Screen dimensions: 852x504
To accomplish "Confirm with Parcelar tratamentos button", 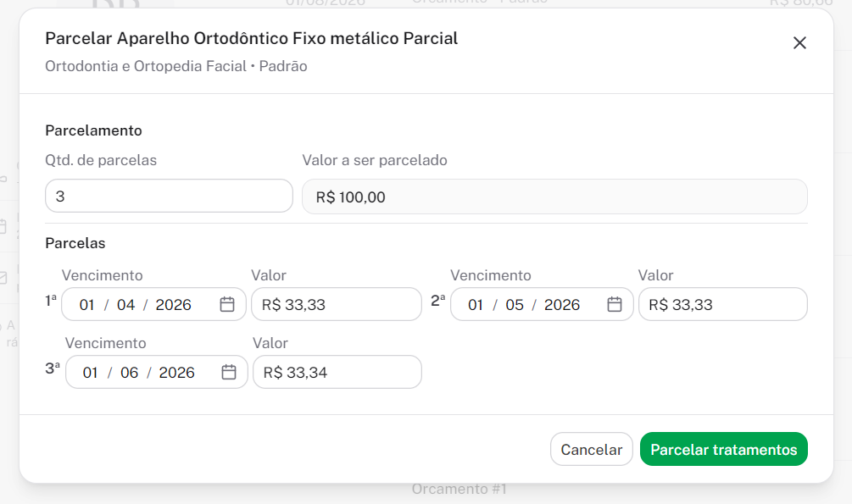I will tap(724, 450).
